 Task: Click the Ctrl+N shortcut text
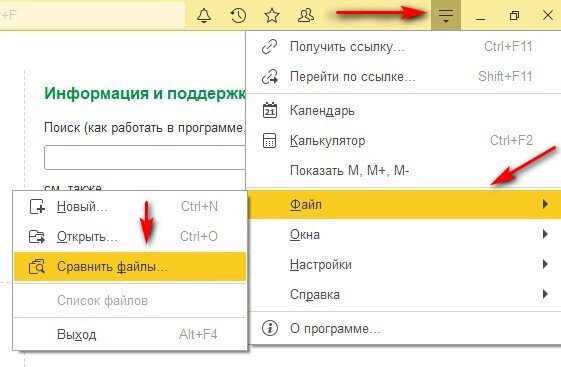click(199, 206)
